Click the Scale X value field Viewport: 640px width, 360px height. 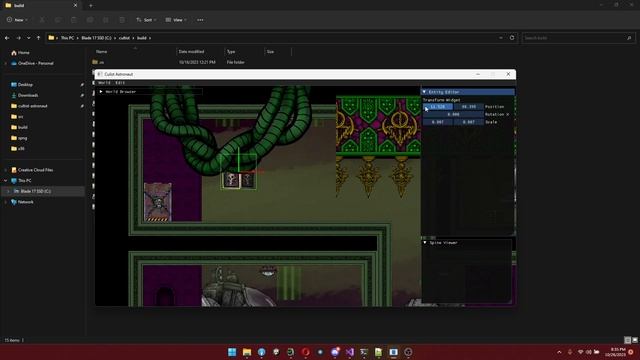coord(438,122)
